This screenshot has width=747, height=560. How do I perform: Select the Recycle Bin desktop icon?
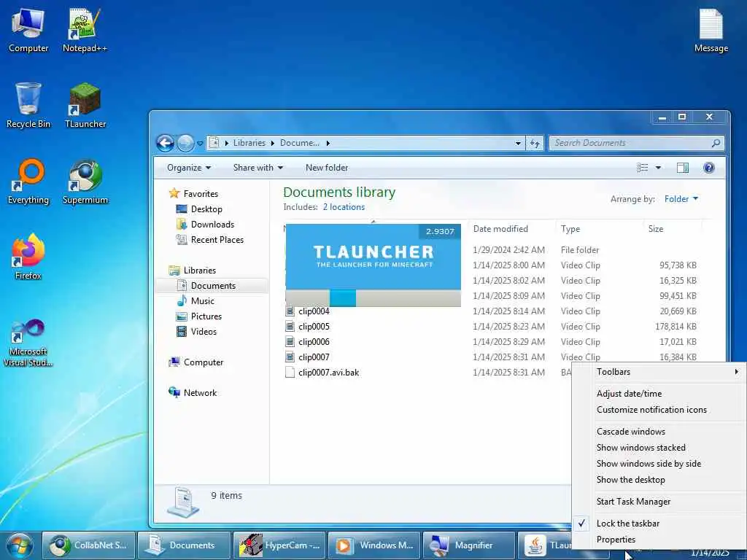[28, 106]
